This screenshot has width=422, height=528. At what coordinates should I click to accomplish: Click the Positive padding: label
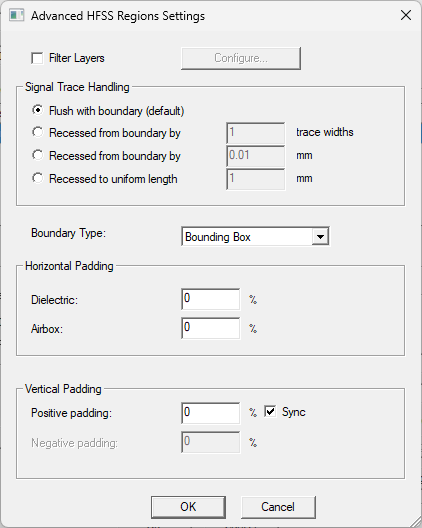coord(71,413)
